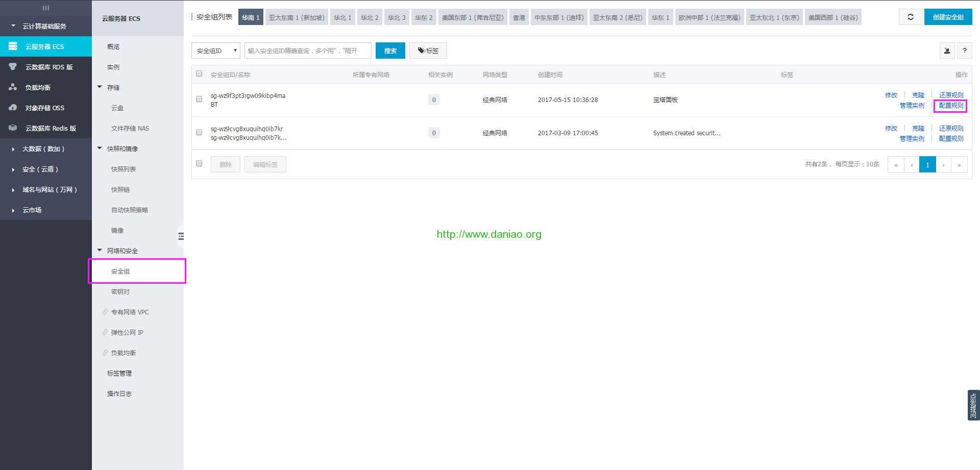Open the 安全组ID search type dropdown
Viewport: 980px width, 470px height.
(x=216, y=51)
